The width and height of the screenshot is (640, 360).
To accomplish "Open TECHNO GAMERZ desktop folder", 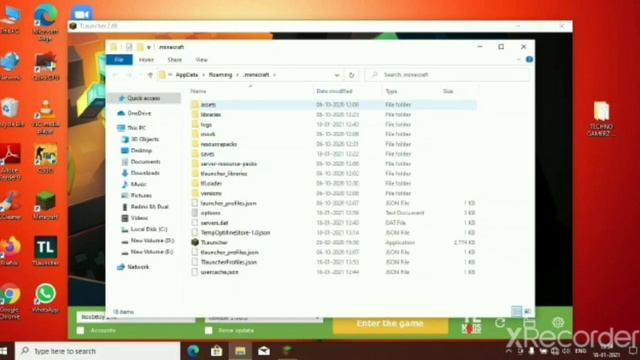I will click(601, 119).
